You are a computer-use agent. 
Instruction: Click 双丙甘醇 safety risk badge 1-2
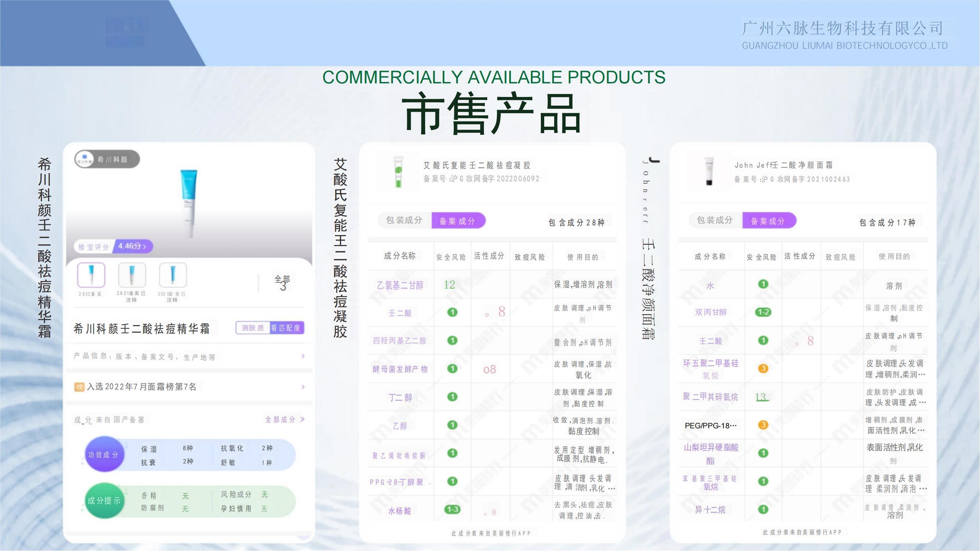coord(763,312)
